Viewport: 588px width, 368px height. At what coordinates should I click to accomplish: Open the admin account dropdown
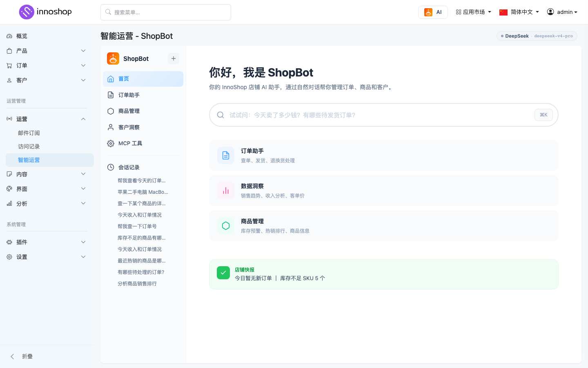pyautogui.click(x=562, y=12)
